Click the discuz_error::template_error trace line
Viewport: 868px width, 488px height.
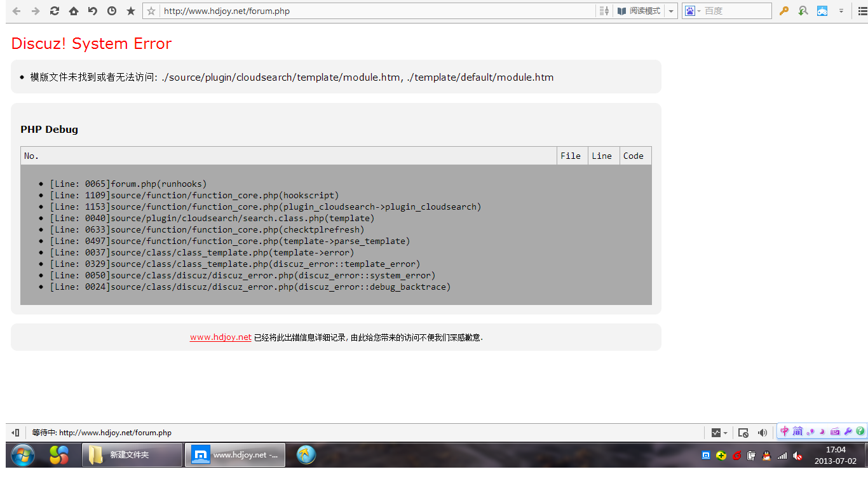[235, 264]
